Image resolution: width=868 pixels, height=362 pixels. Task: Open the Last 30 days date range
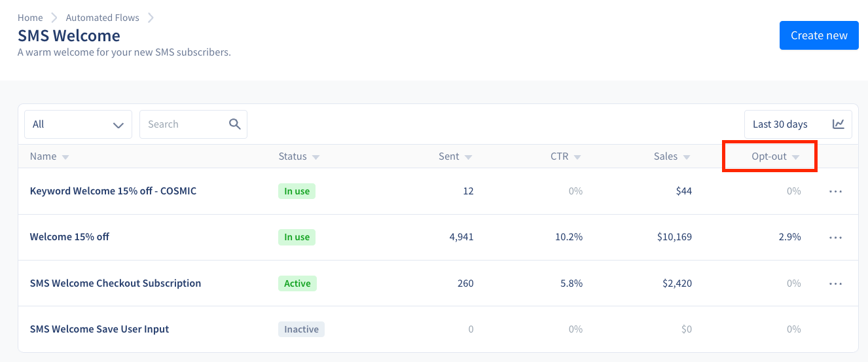[780, 124]
